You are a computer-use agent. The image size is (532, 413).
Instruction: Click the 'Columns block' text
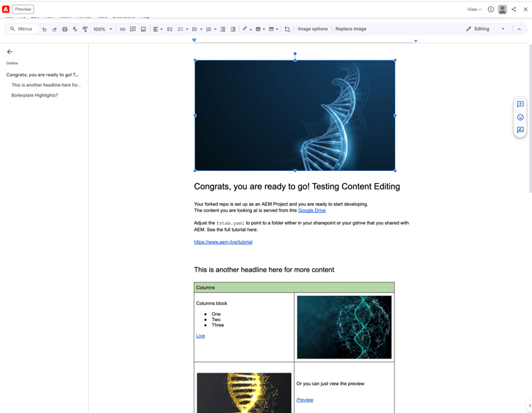[x=211, y=304]
